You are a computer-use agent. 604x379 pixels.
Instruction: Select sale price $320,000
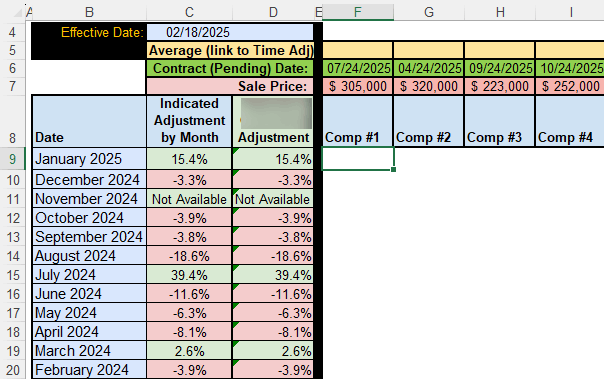click(429, 86)
